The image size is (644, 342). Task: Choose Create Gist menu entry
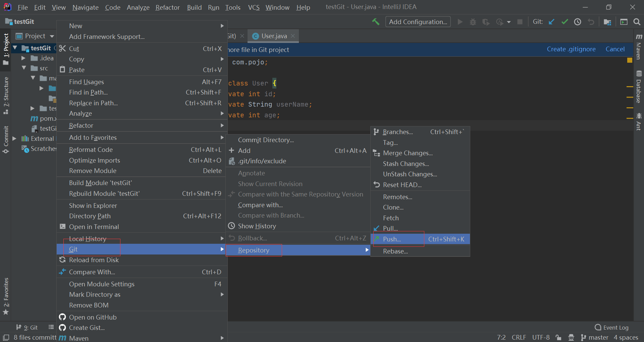pos(142,328)
